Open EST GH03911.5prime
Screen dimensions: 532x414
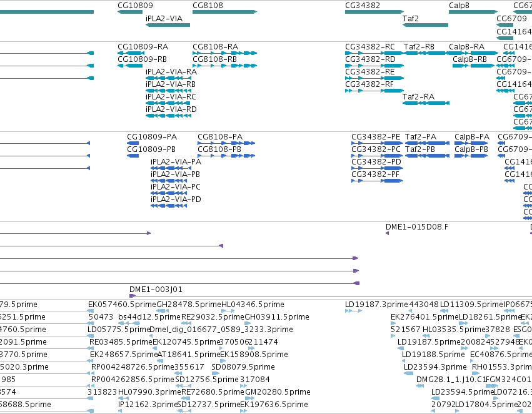(x=277, y=317)
